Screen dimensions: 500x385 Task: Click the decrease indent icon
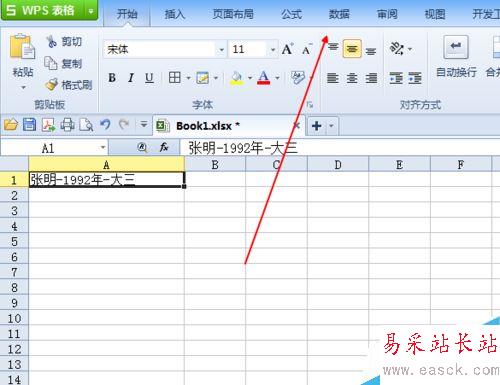(396, 78)
